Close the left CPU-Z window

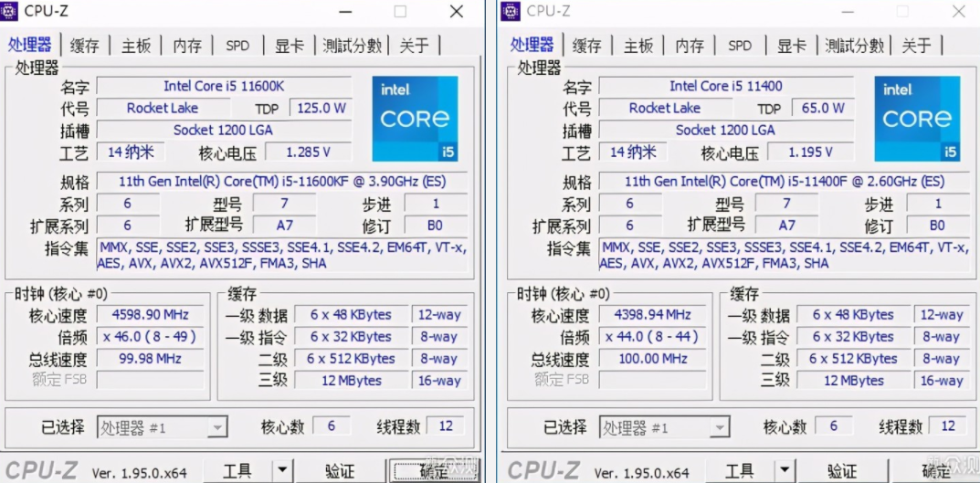coord(457,11)
